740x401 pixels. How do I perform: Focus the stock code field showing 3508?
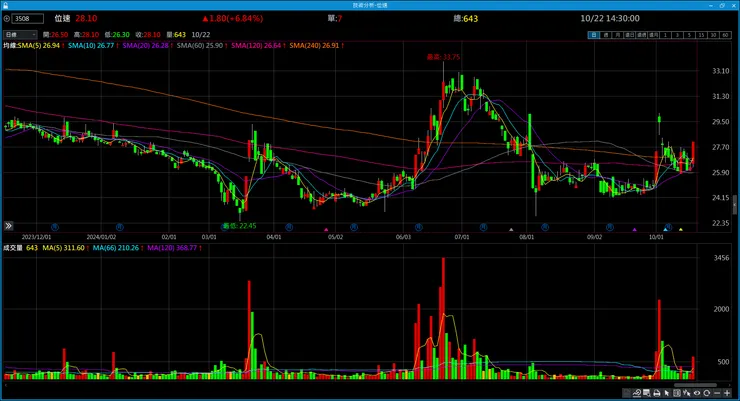click(28, 19)
